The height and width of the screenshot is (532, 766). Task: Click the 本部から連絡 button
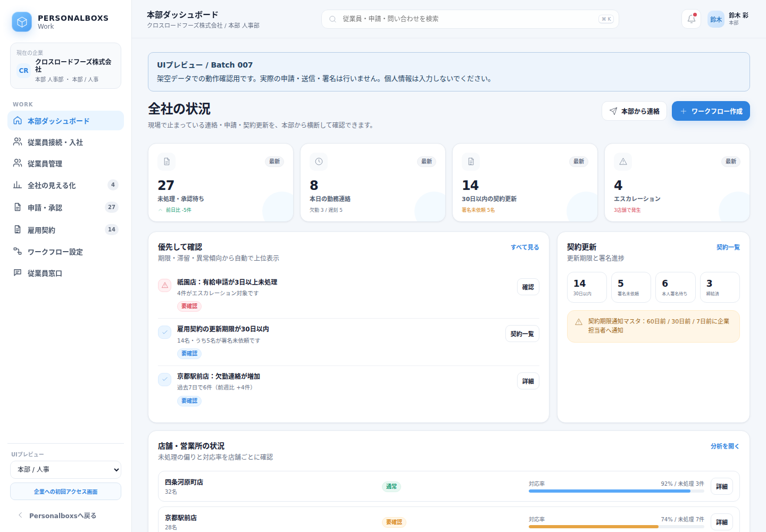point(634,111)
